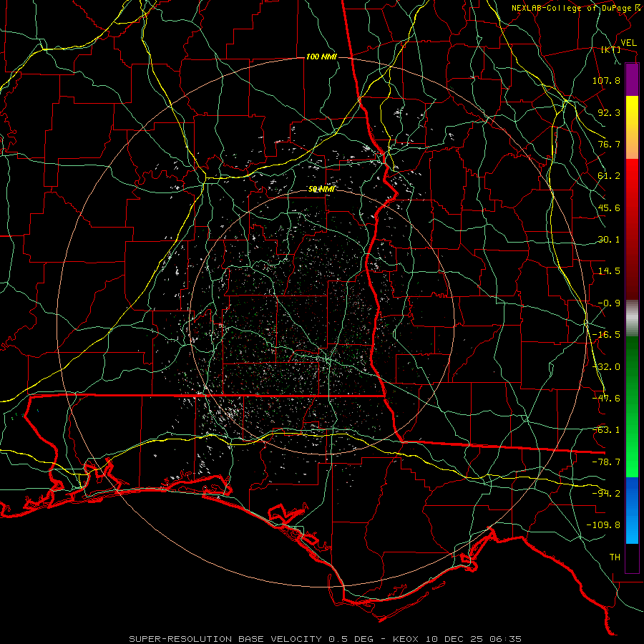Click the yellow-orange segment of color bar

pos(632,127)
